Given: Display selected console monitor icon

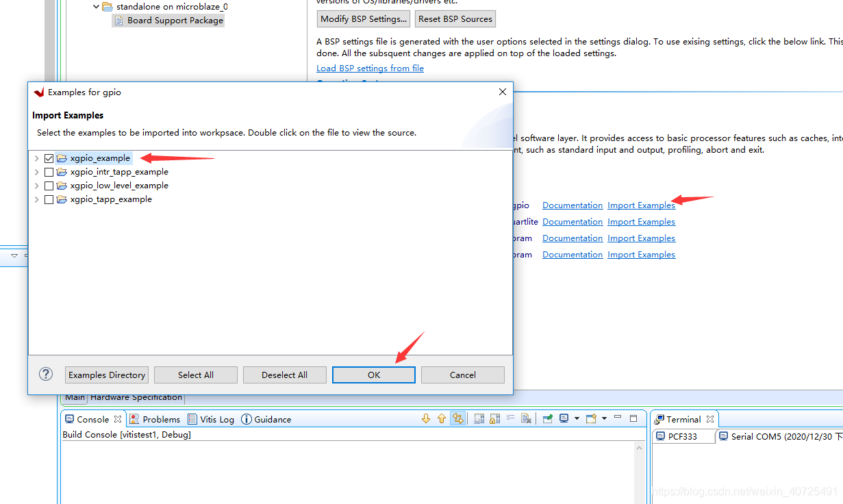Looking at the screenshot, I should [564, 418].
